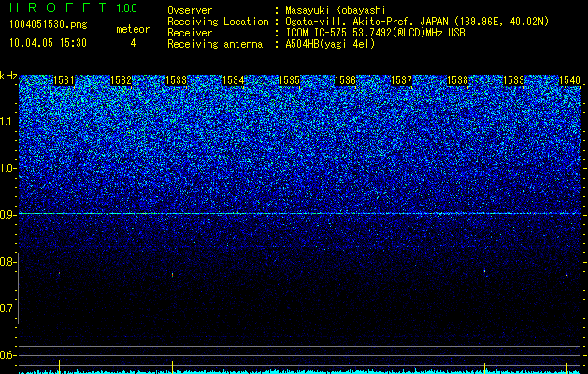Click the yellow detection tick near 1540
This screenshot has width=588, height=374.
pos(567,367)
